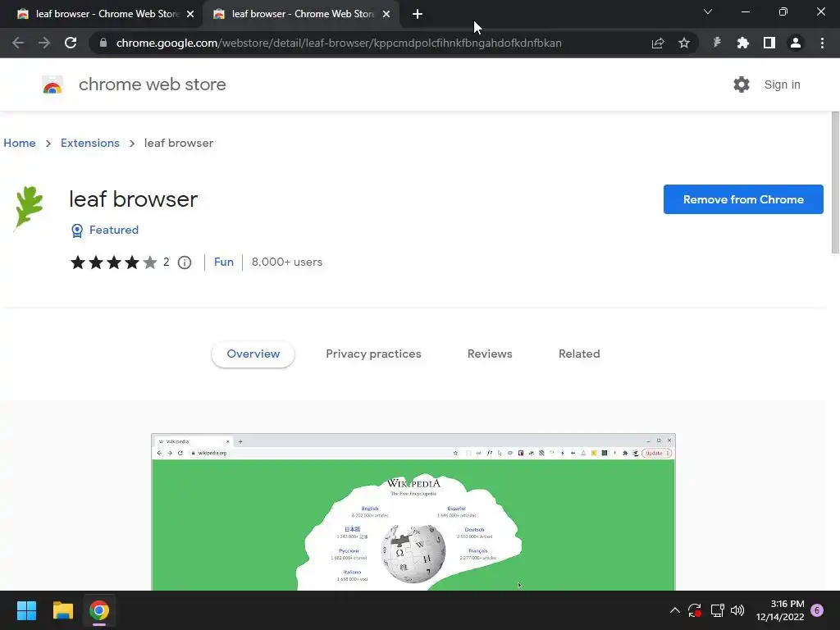Open the tab search dropdown arrow

[x=708, y=11]
